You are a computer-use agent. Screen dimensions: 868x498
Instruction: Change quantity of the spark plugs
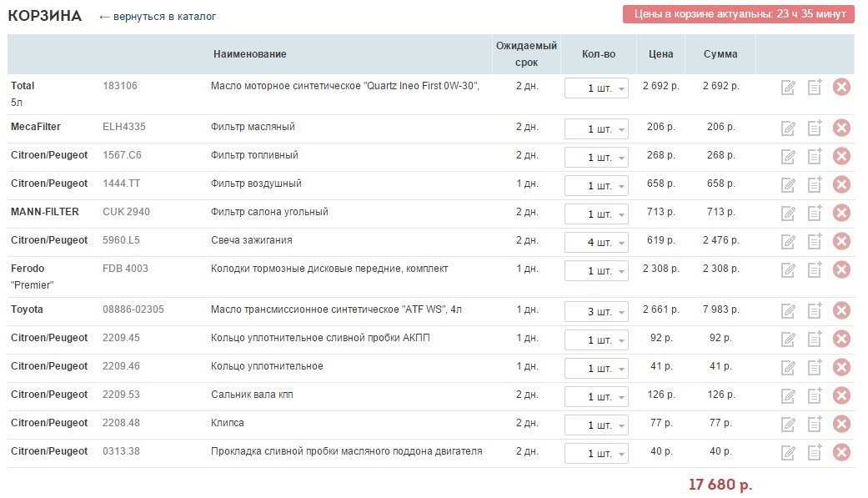[597, 242]
